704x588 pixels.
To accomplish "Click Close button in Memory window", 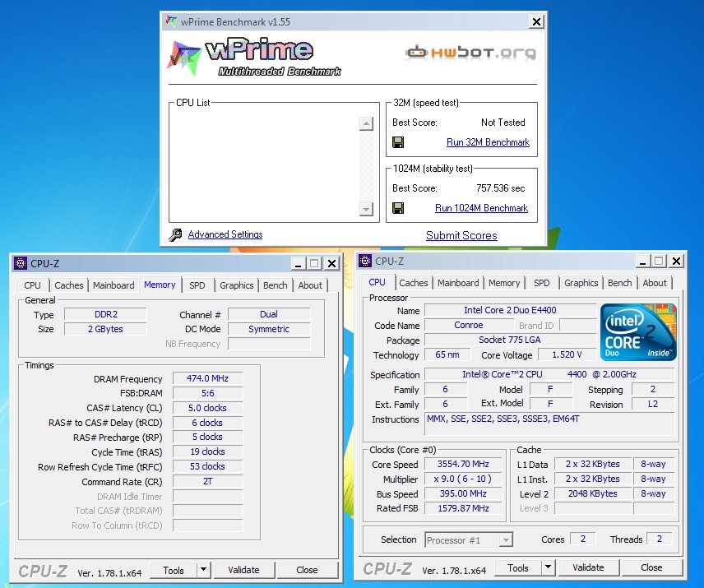I will pos(307,570).
